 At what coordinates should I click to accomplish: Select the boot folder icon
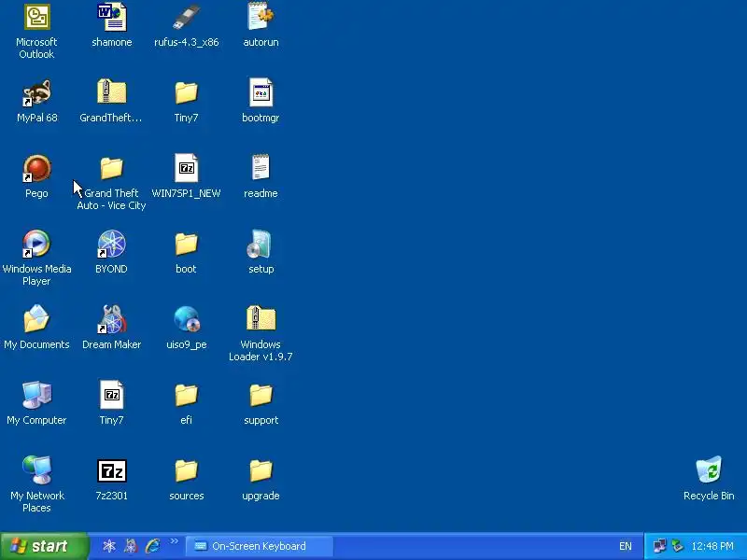coord(186,244)
